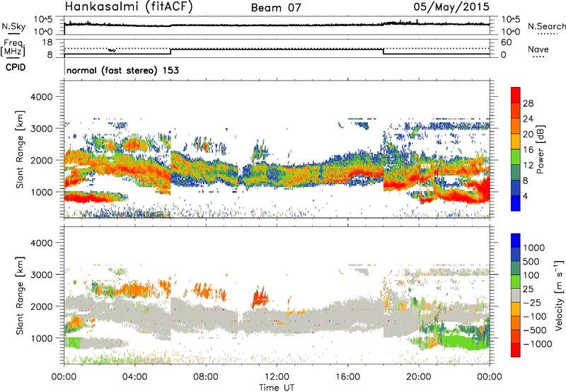This screenshot has width=566, height=392.
Task: Click the Time UT axis label
Action: 277,388
